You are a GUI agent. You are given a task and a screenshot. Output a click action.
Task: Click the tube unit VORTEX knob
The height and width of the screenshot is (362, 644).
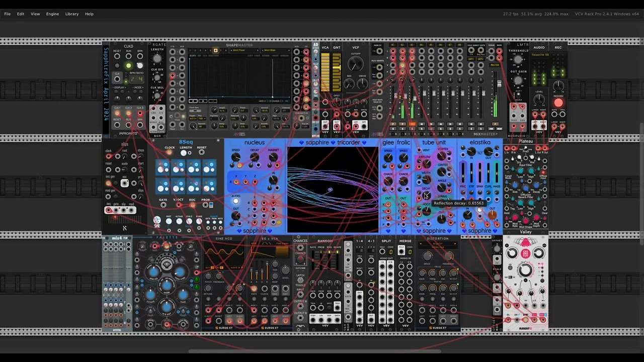[442, 156]
